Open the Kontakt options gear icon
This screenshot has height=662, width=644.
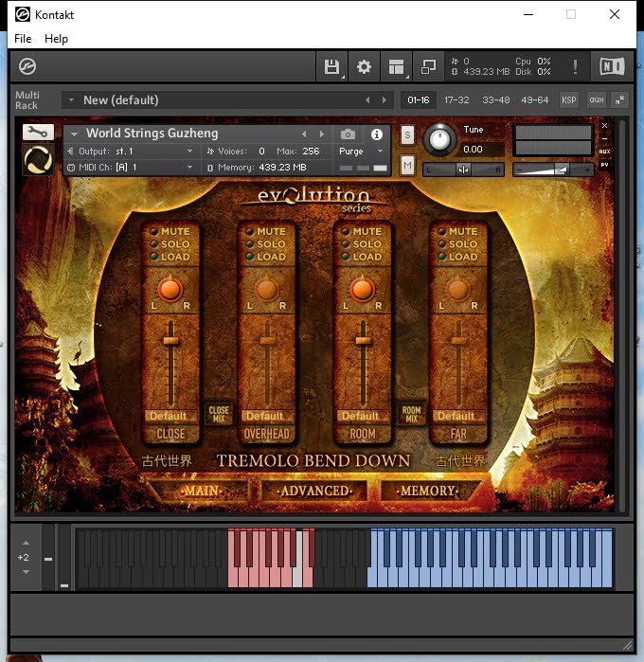click(364, 67)
